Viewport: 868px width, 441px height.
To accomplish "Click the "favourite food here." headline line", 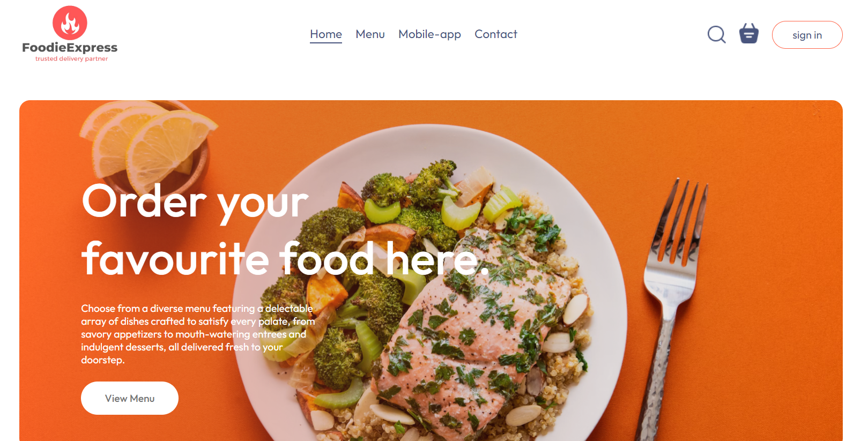I will point(285,259).
